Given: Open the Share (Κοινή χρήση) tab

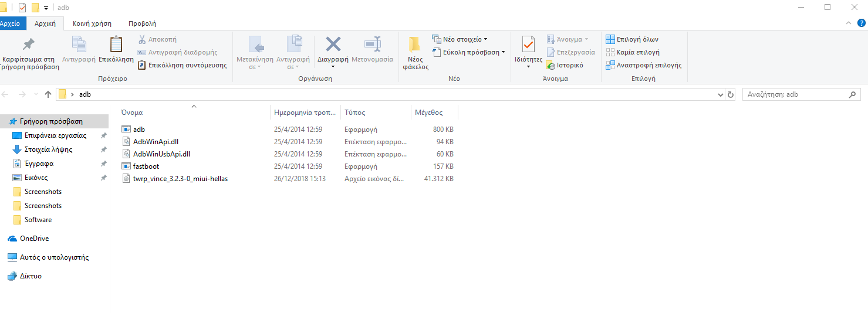Looking at the screenshot, I should 92,23.
